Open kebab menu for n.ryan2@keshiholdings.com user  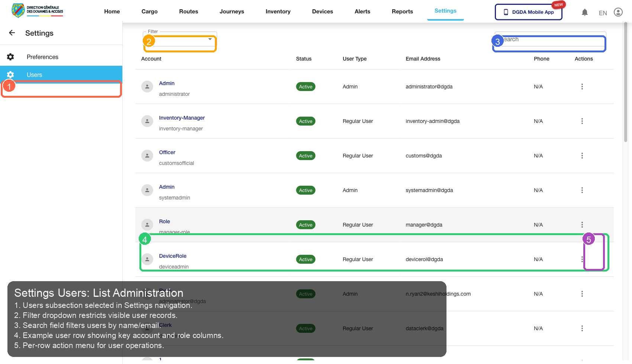(x=582, y=294)
